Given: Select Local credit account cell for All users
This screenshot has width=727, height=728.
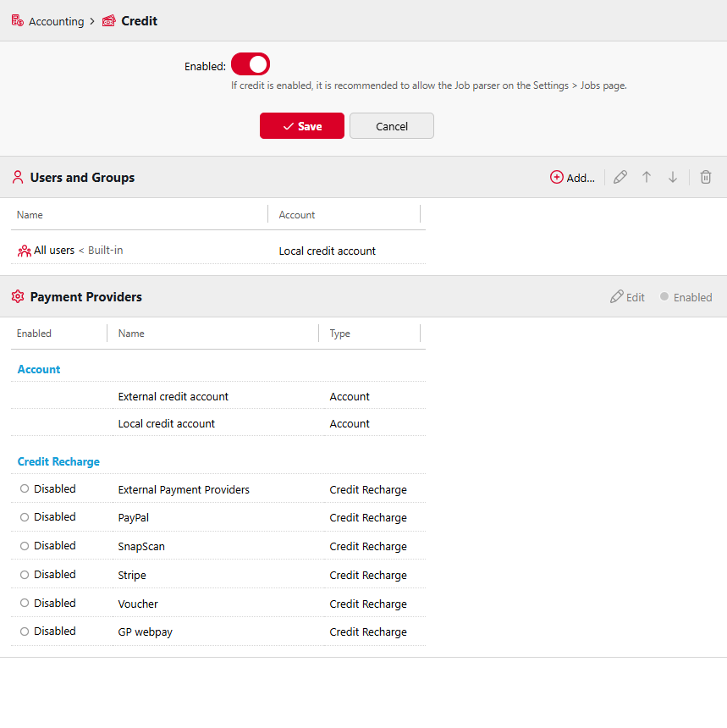Looking at the screenshot, I should pyautogui.click(x=327, y=251).
